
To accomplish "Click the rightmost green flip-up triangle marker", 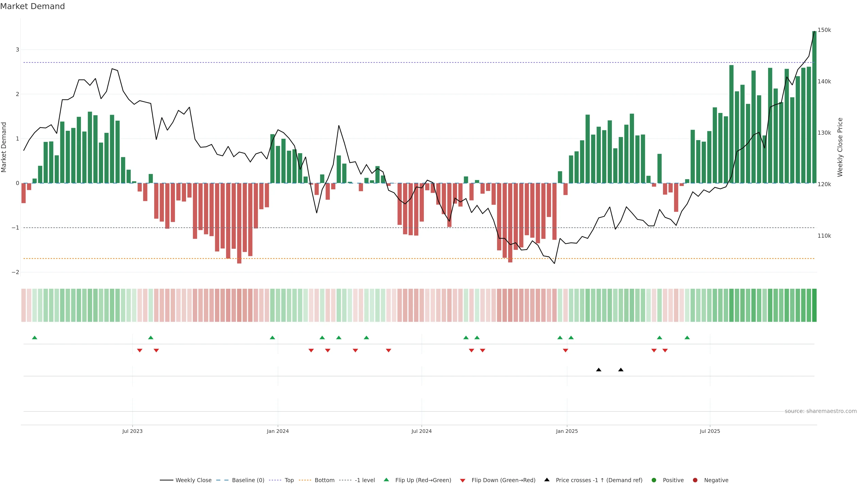I will point(687,338).
